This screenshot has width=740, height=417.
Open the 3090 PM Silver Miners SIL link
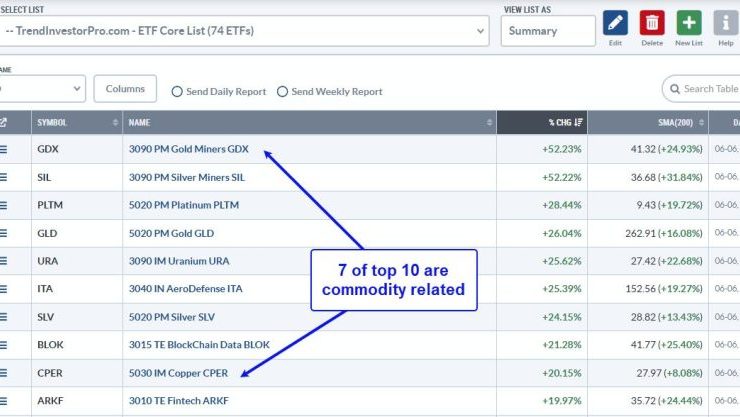pos(186,178)
